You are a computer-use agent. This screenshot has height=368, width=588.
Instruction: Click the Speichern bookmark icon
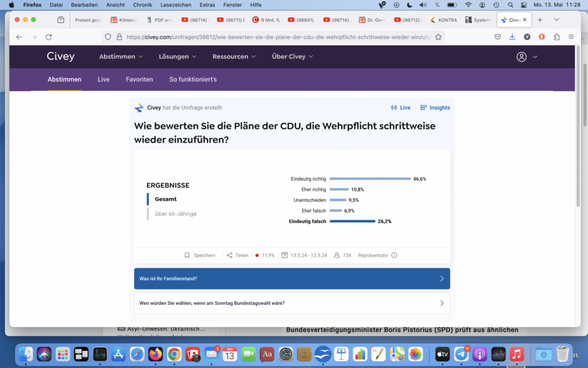(x=187, y=255)
